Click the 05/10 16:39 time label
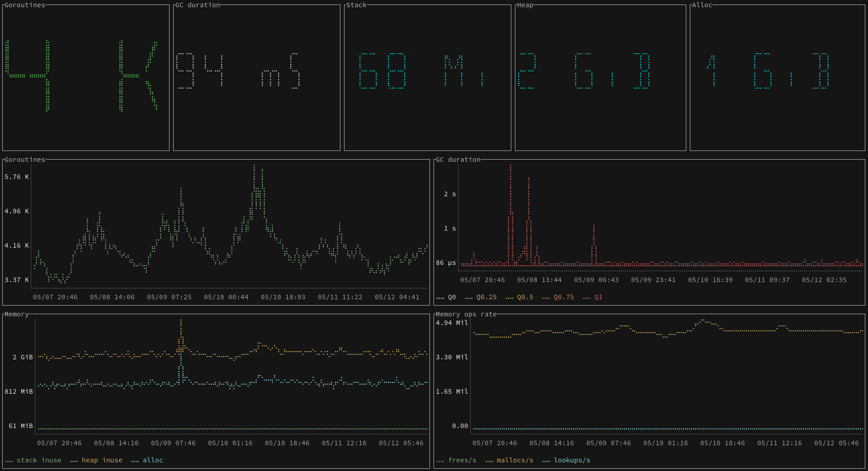 click(710, 280)
